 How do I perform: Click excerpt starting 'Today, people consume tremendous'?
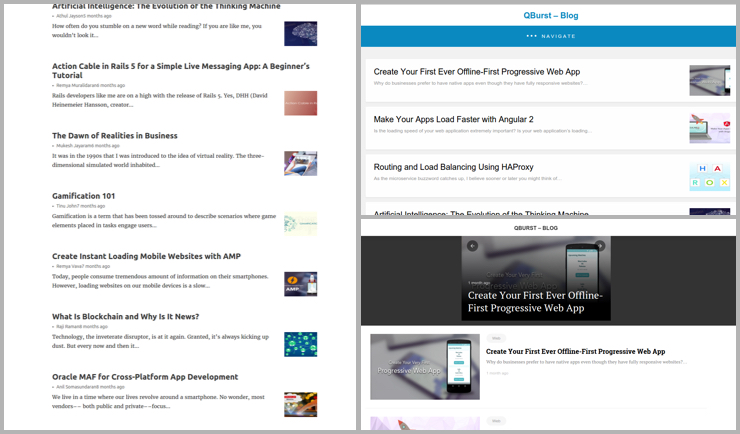point(160,281)
